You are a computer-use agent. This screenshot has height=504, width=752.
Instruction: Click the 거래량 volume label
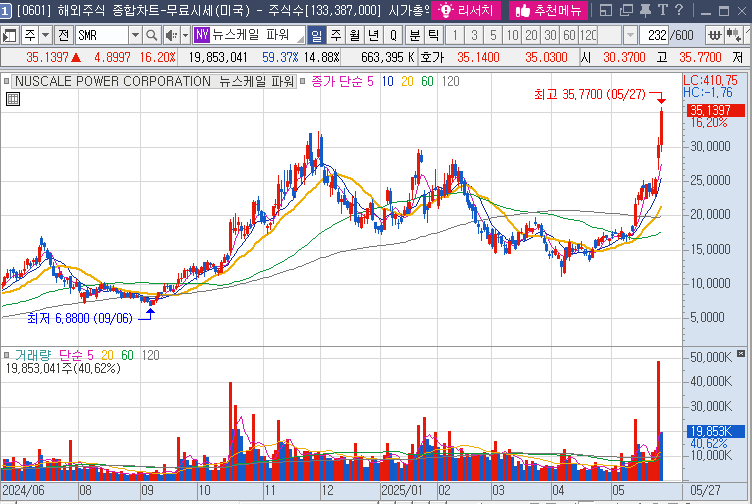pos(33,355)
